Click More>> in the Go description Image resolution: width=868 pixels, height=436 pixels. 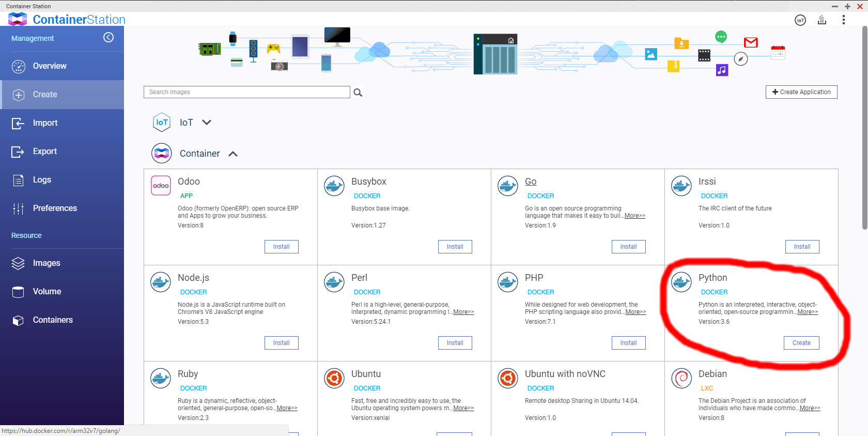(x=635, y=216)
